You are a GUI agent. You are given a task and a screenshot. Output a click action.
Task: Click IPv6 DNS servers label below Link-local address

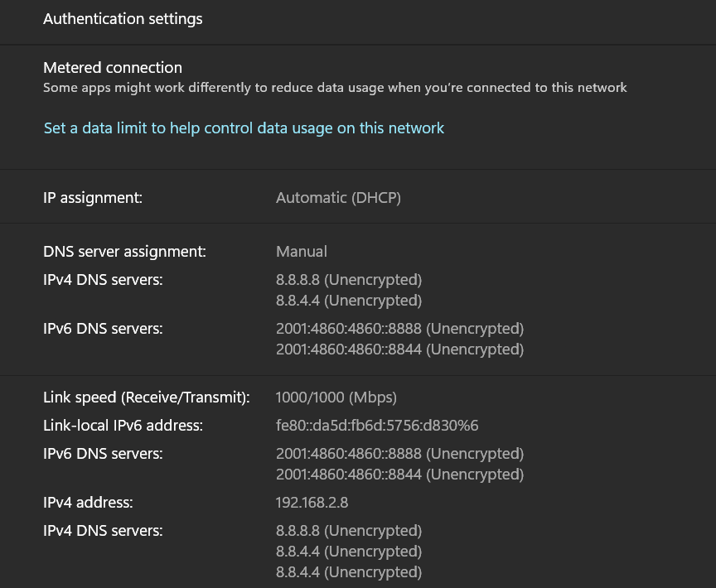tap(103, 454)
